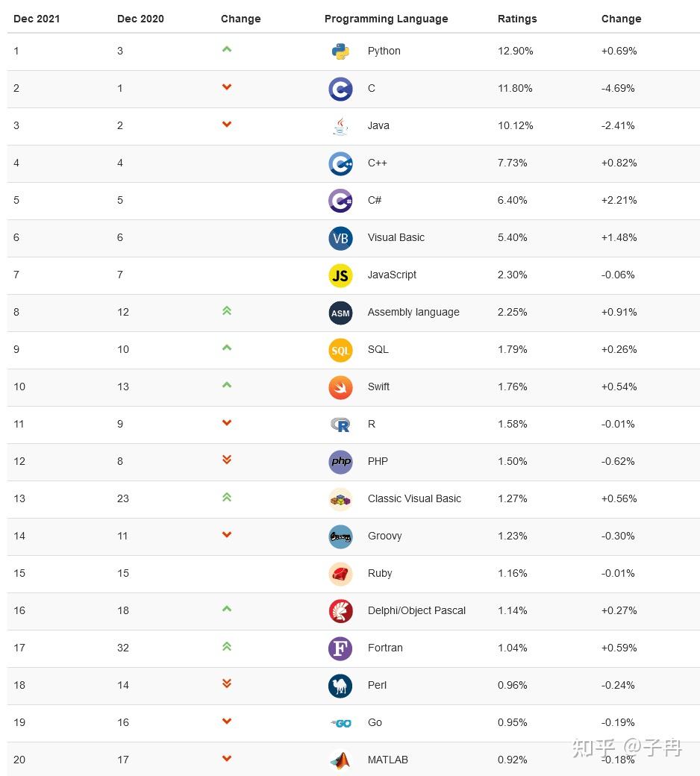This screenshot has height=776, width=700.
Task: Click the double red arrow for PHP
Action: click(x=227, y=460)
